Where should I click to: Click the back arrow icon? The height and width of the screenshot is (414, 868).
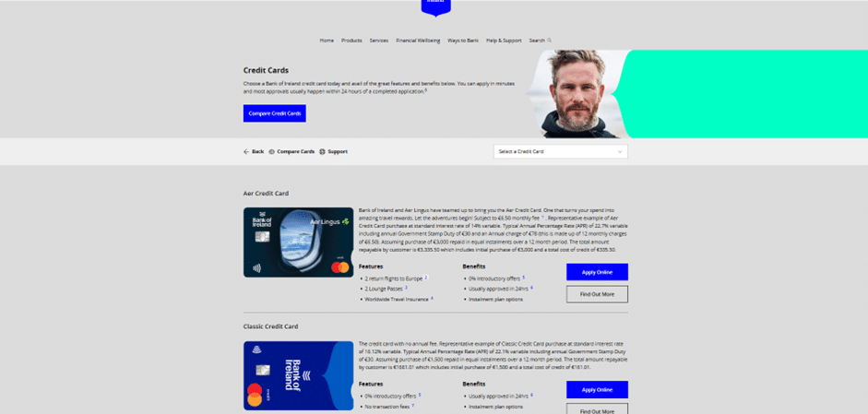246,151
